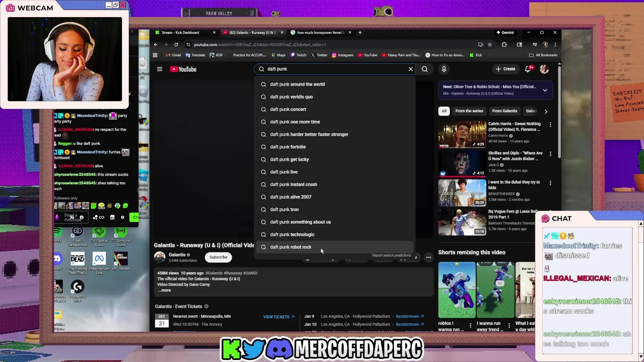
Task: Open the Chrome apps grid in bookmarks bar
Action: coord(155,55)
